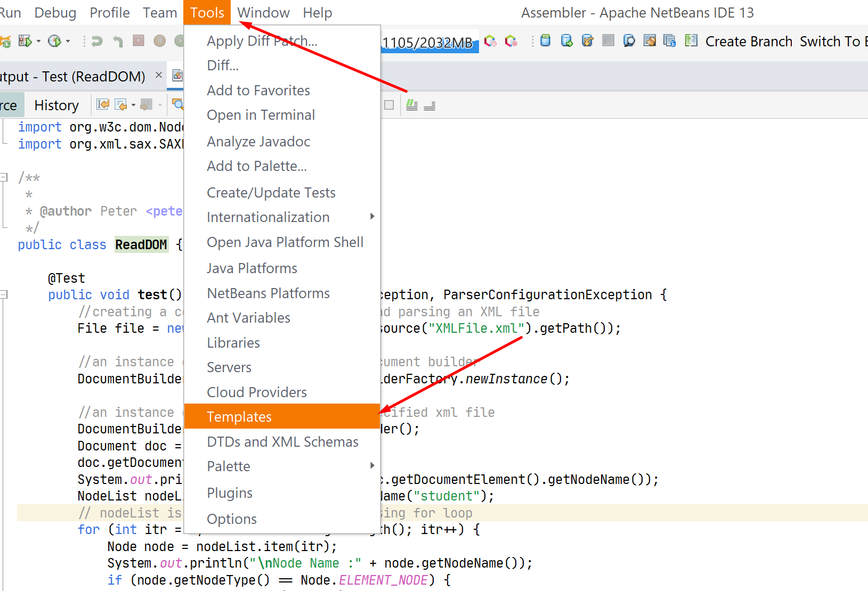Screen dimensions: 868x591
Task: Click the partly visible editor tab file icon
Action: point(178,76)
